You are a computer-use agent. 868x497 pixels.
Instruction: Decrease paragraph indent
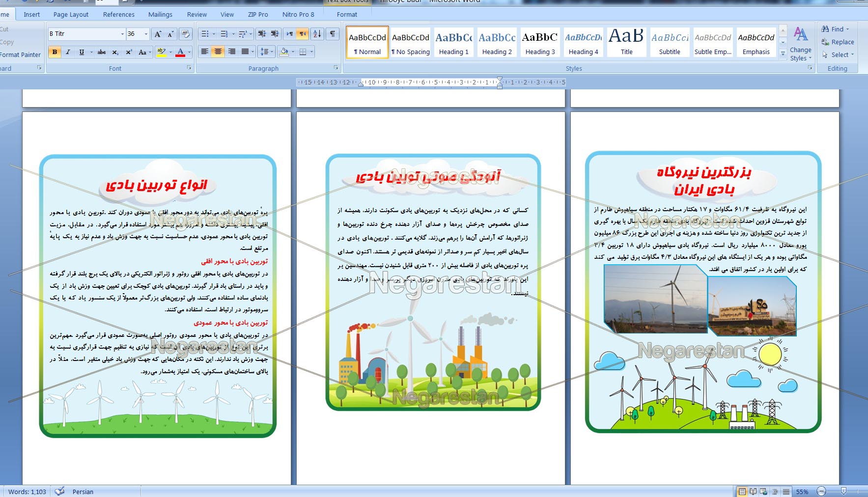[262, 34]
